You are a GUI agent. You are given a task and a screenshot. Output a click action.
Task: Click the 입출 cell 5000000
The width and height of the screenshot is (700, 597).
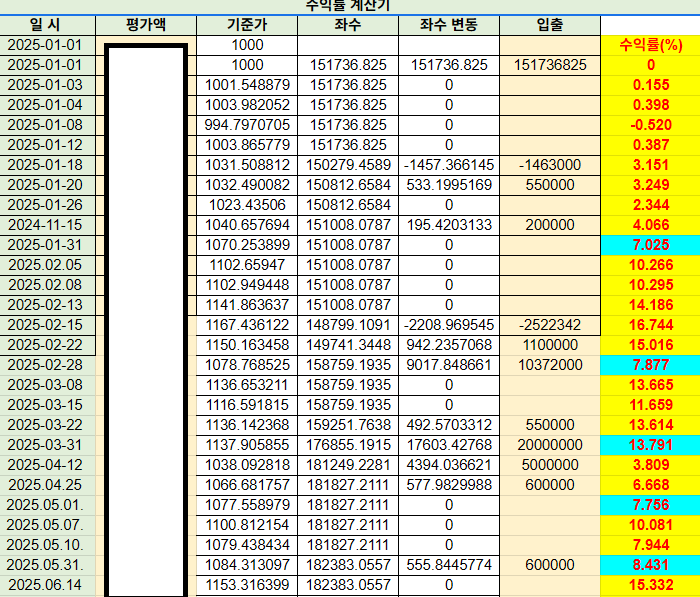click(550, 465)
